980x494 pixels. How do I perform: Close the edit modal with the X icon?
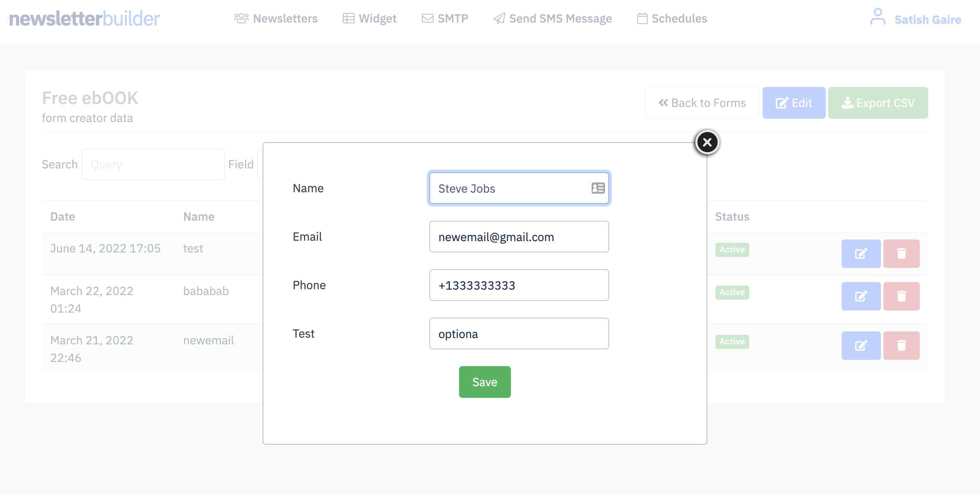tap(707, 143)
